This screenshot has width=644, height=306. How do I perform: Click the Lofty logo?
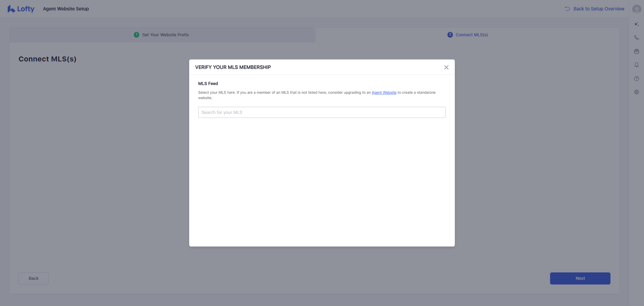[x=21, y=9]
